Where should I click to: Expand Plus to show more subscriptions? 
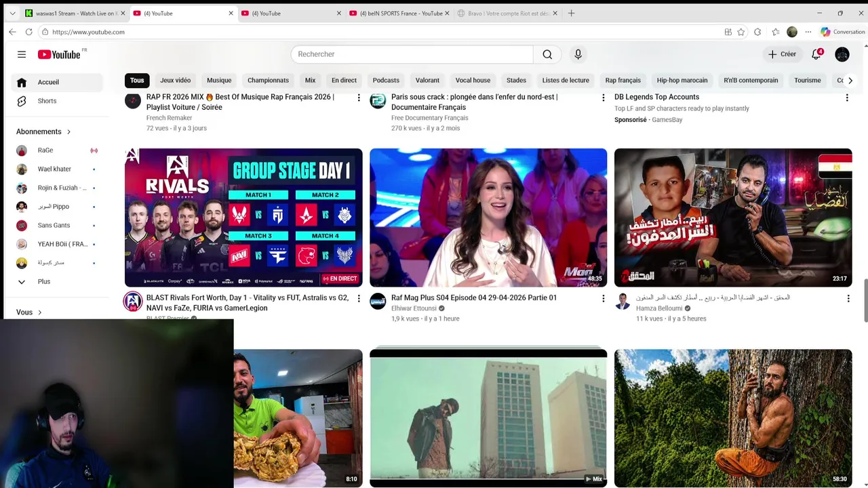[57, 281]
